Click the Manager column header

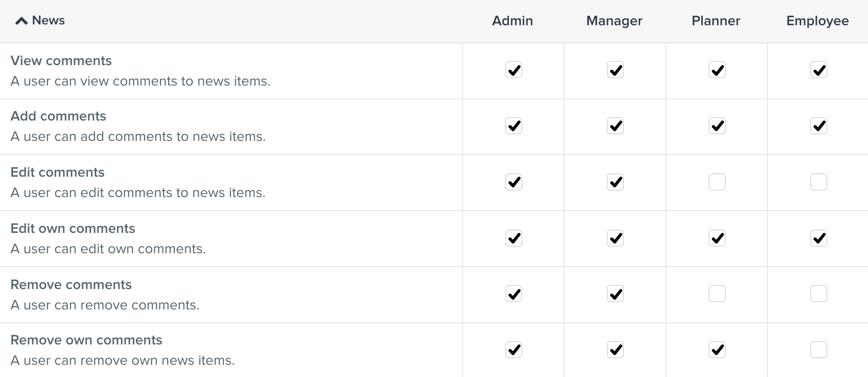click(x=614, y=21)
